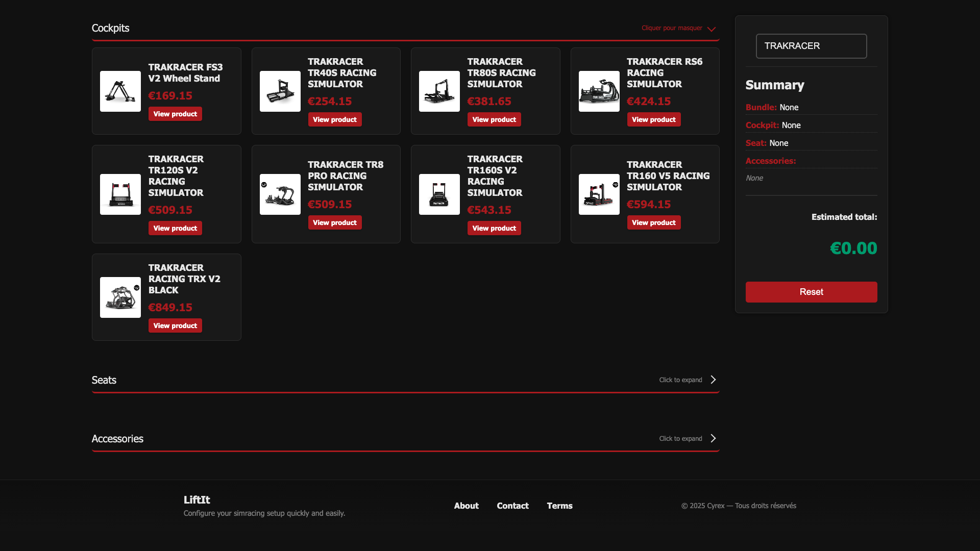View product TRAKRACER FS3 V2 Wheel Stand
The image size is (980, 551).
pos(175,114)
